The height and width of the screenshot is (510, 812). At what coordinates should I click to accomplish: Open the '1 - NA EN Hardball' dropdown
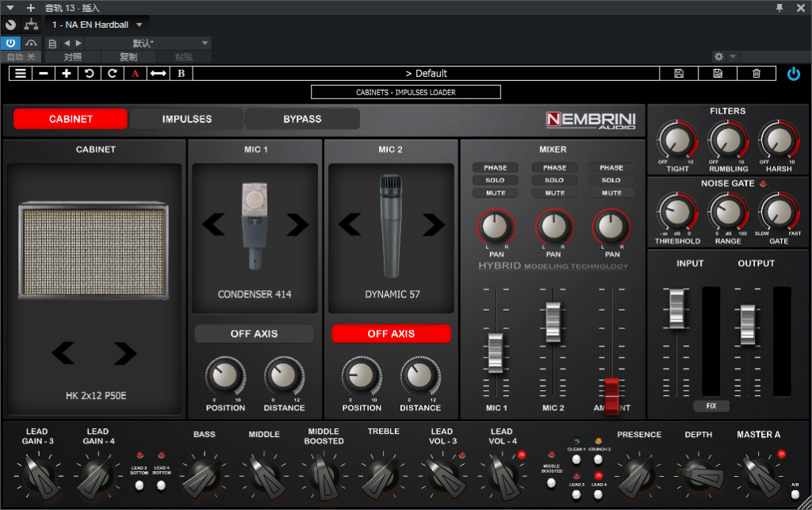point(97,25)
